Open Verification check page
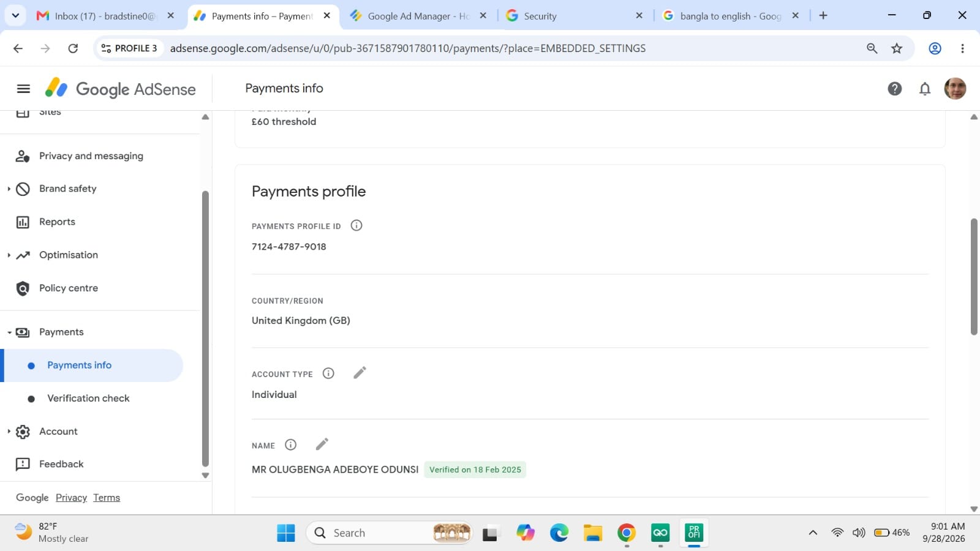Image resolution: width=980 pixels, height=551 pixels. pyautogui.click(x=88, y=398)
